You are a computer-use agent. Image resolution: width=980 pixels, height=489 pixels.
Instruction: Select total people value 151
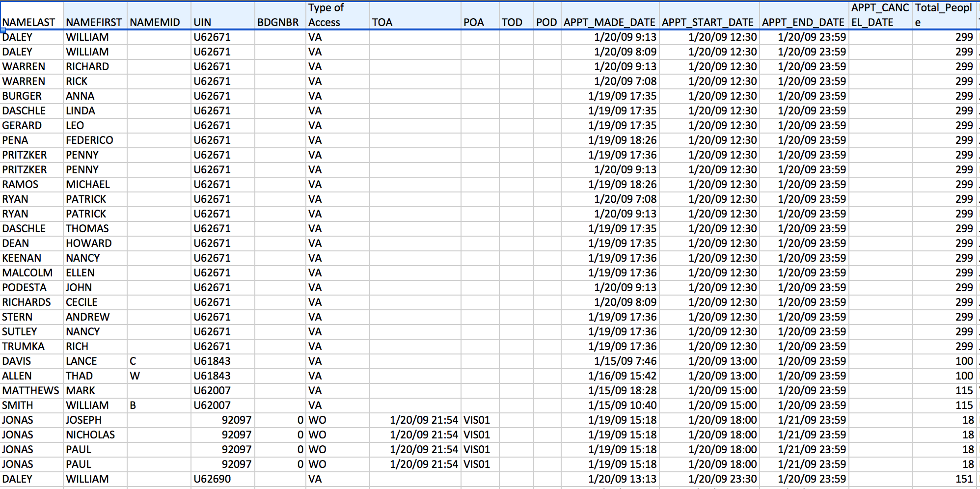pyautogui.click(x=945, y=479)
